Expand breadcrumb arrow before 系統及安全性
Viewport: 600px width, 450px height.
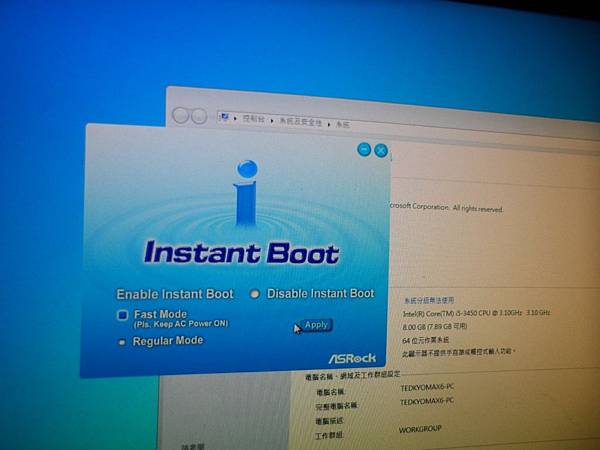tap(272, 121)
